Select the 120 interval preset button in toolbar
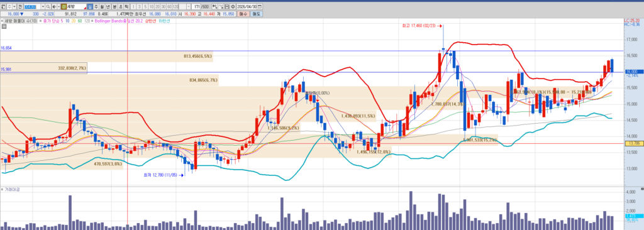The width and height of the screenshot is (644, 230). [175, 7]
